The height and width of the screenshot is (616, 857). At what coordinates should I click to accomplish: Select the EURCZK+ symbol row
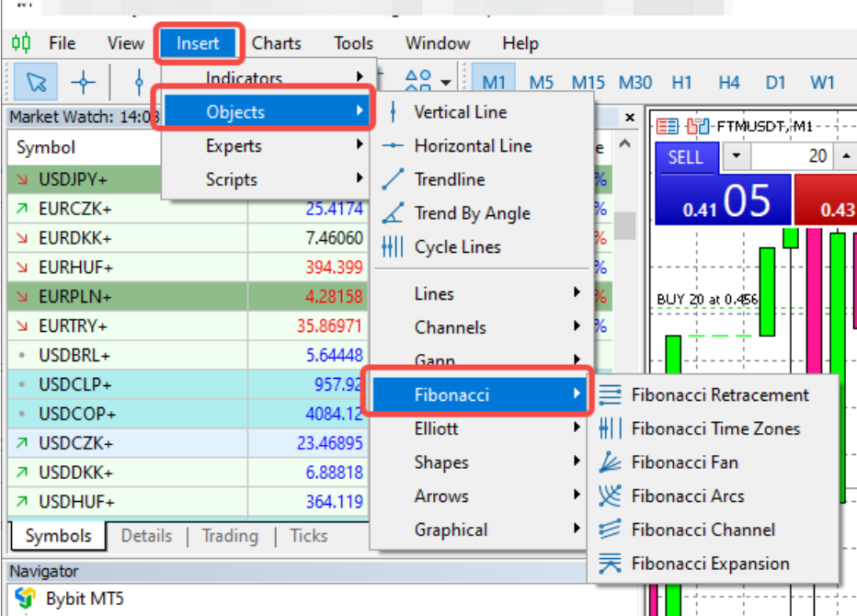[75, 209]
